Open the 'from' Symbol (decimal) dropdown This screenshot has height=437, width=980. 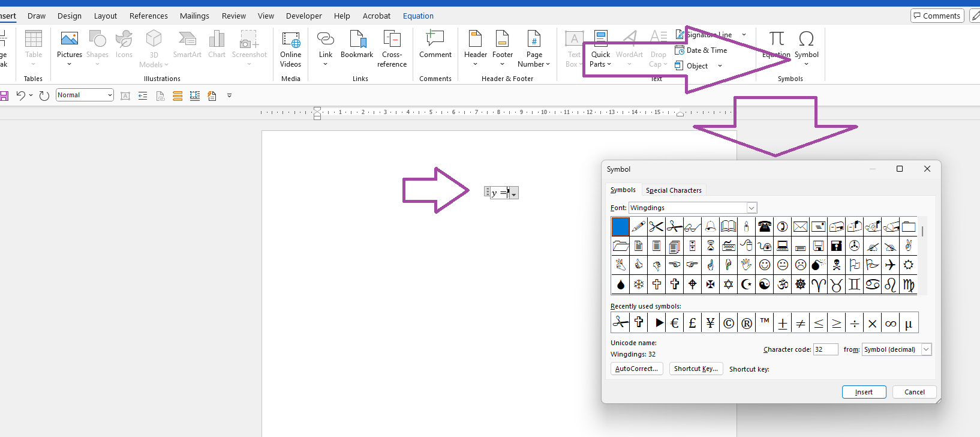coord(926,349)
